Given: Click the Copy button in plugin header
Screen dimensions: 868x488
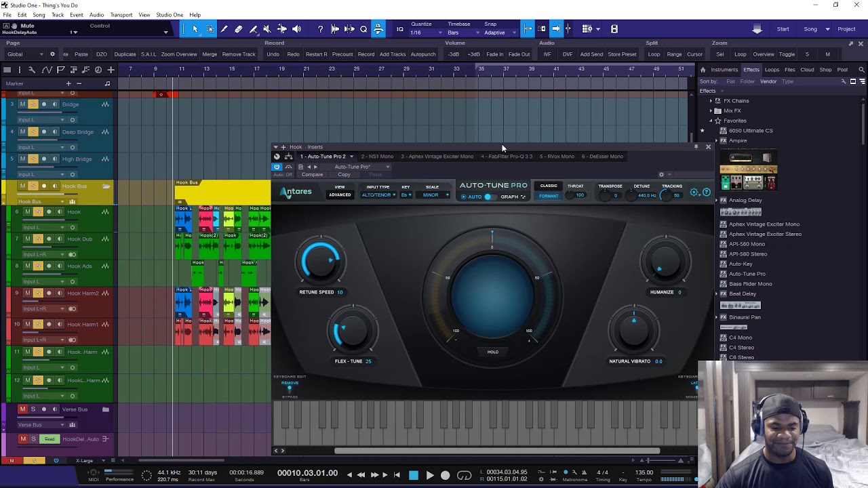Looking at the screenshot, I should coord(344,175).
